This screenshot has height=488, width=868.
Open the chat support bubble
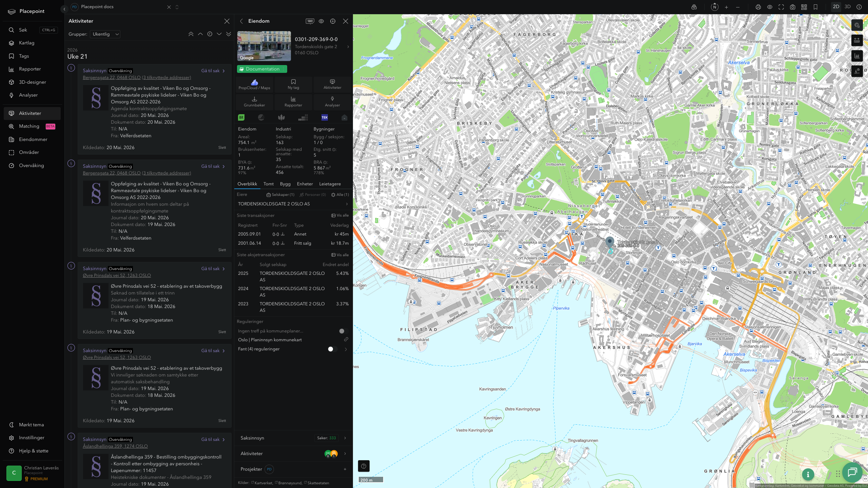click(852, 472)
